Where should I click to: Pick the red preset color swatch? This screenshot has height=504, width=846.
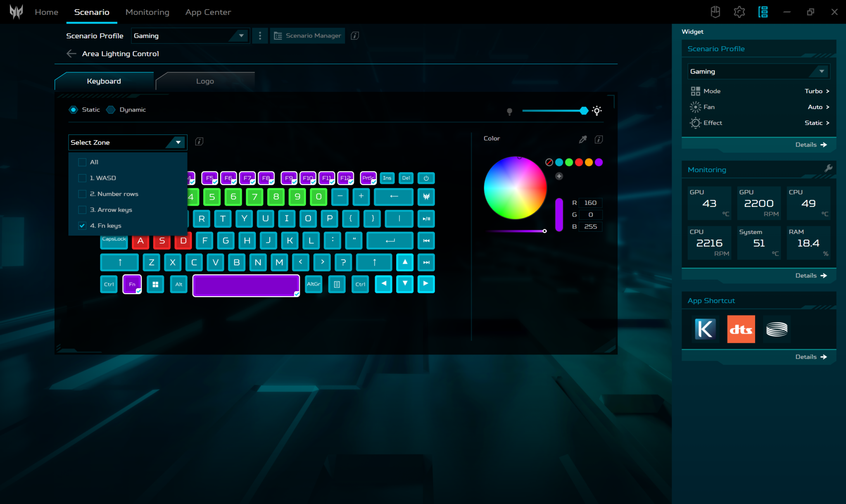(x=579, y=162)
